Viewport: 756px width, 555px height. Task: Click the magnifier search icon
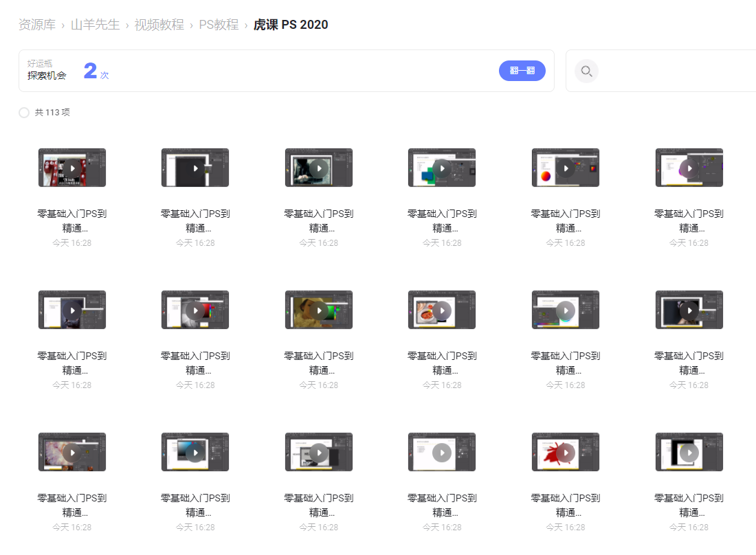coord(586,71)
